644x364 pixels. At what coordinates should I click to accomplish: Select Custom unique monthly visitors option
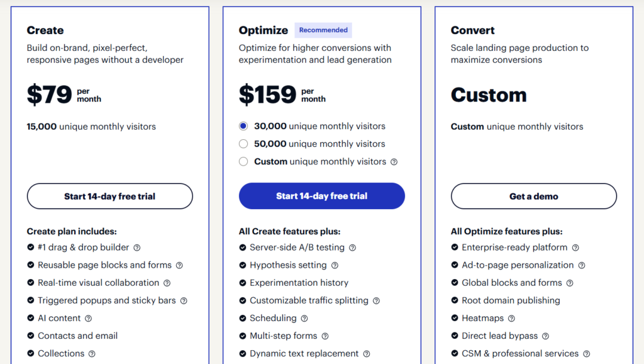[x=243, y=161]
